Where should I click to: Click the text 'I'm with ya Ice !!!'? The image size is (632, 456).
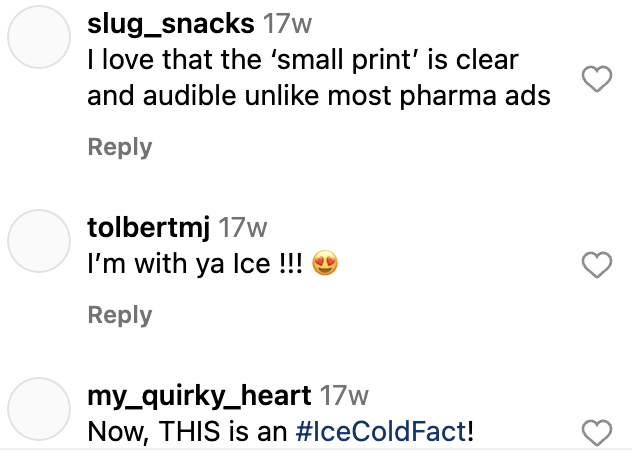point(195,264)
